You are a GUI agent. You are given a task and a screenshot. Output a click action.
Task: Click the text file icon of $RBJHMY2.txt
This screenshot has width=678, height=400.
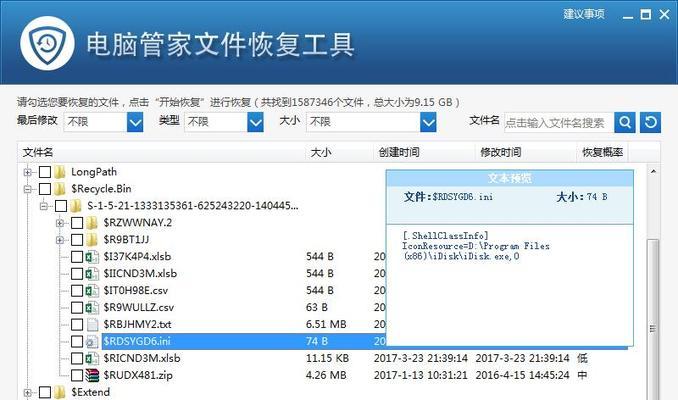coord(92,324)
